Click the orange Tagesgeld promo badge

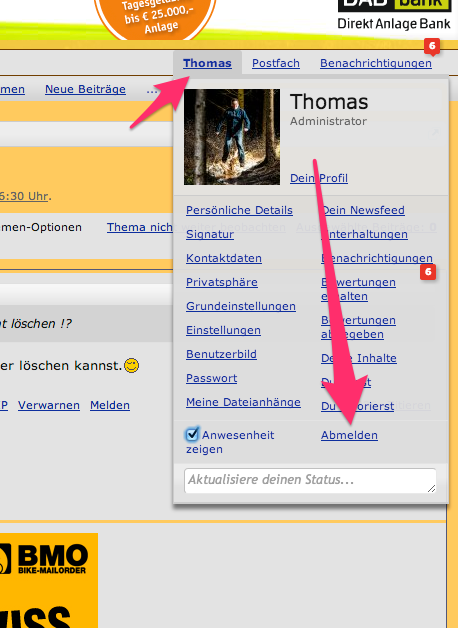155,18
